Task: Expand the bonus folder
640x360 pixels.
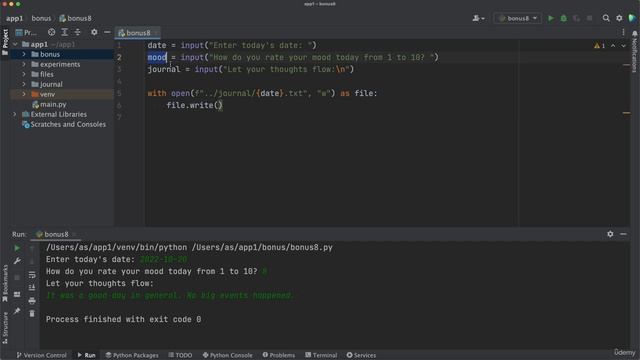Action: coord(24,54)
